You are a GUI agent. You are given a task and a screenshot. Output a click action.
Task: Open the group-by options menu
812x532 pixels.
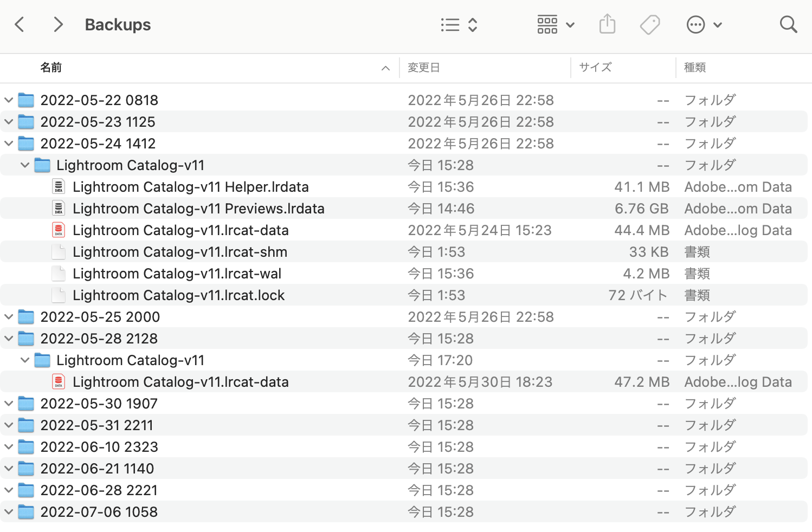click(x=556, y=25)
